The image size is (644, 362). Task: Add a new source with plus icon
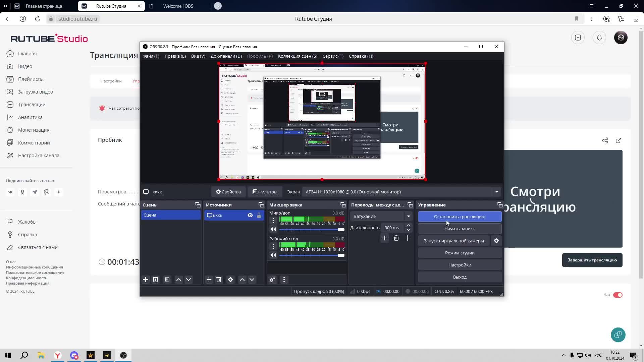[209, 280]
